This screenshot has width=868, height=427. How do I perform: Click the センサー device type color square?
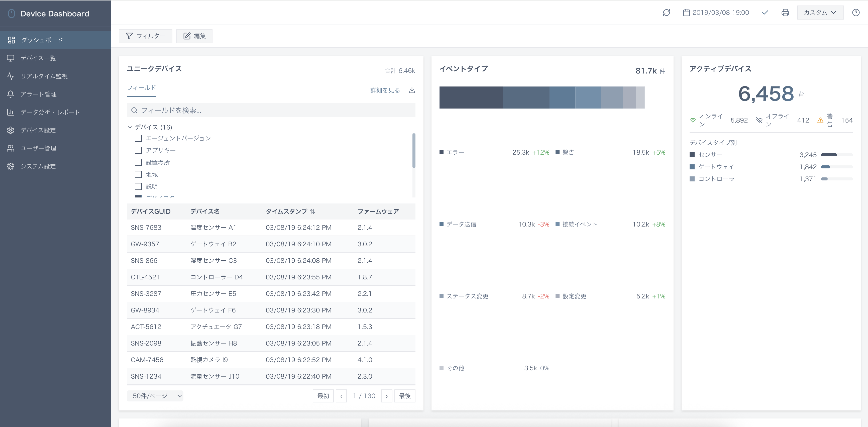pyautogui.click(x=692, y=155)
